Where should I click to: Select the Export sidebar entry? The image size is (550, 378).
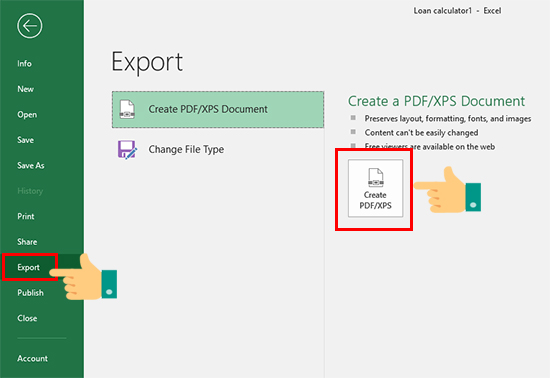pos(42,267)
